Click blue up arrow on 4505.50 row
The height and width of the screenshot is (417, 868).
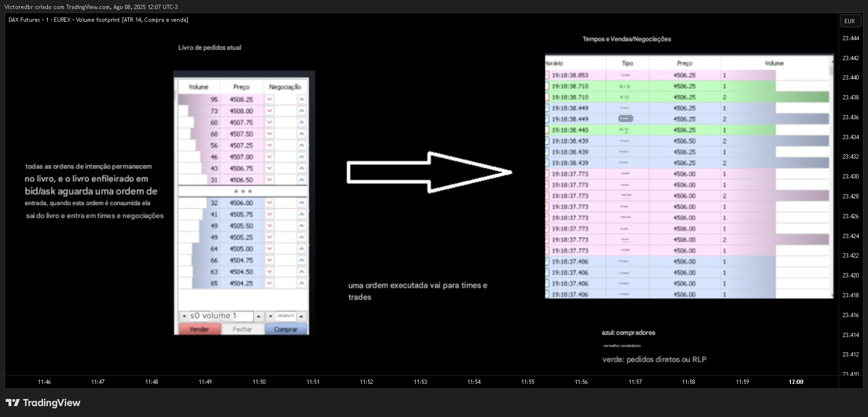click(x=301, y=226)
